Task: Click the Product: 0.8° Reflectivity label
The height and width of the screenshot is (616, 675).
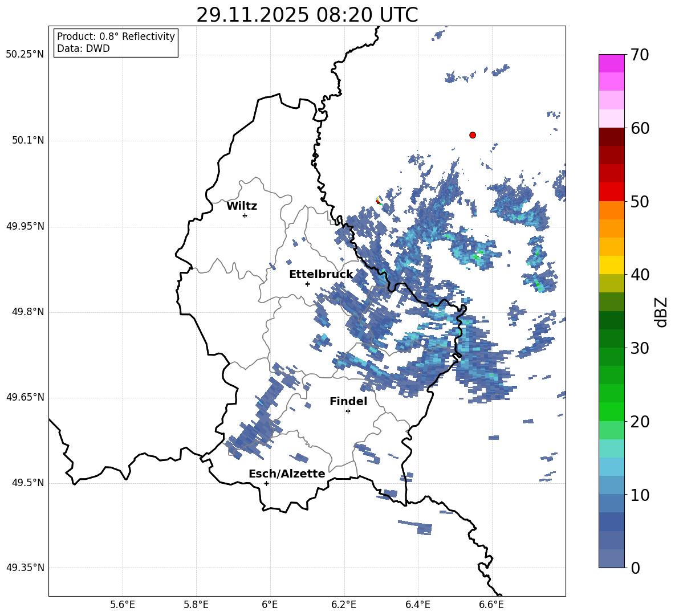Action: pyautogui.click(x=116, y=36)
